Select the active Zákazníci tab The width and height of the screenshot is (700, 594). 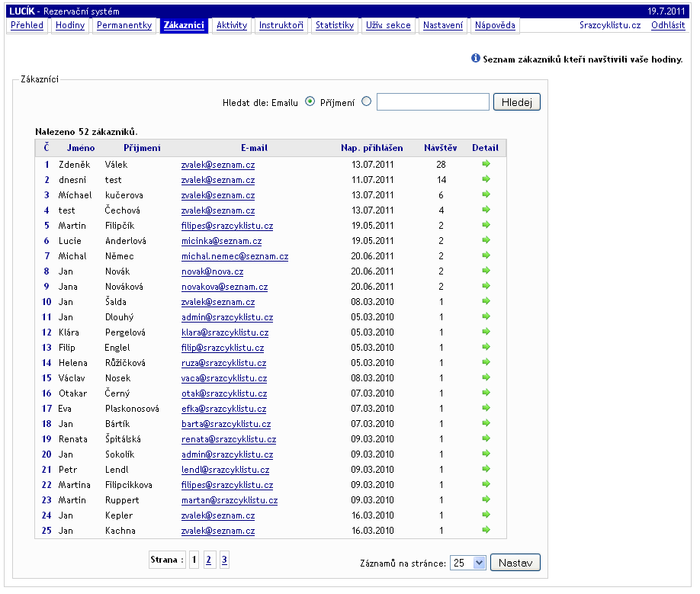point(184,25)
